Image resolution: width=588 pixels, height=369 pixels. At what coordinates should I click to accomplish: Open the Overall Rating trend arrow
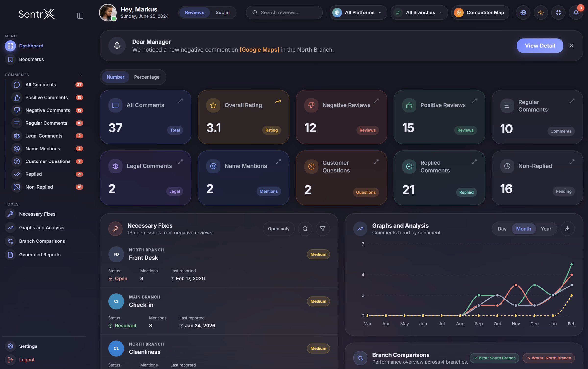[x=278, y=101]
